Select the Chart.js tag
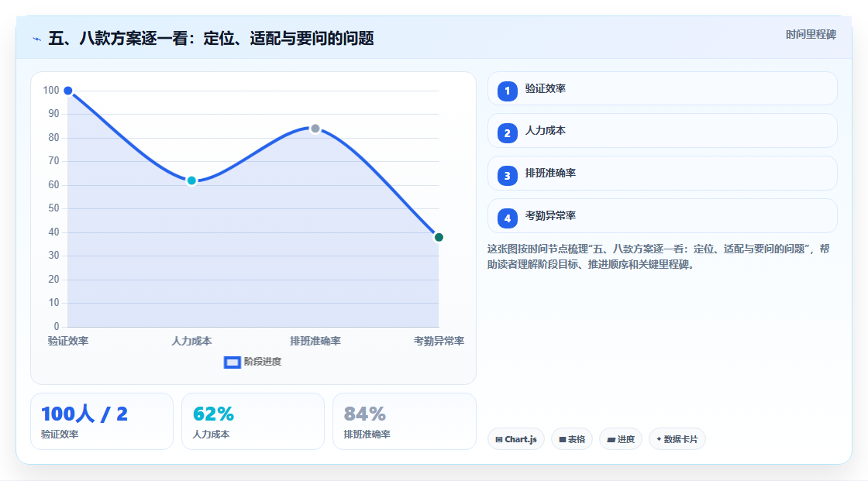This screenshot has width=868, height=481. coord(516,439)
